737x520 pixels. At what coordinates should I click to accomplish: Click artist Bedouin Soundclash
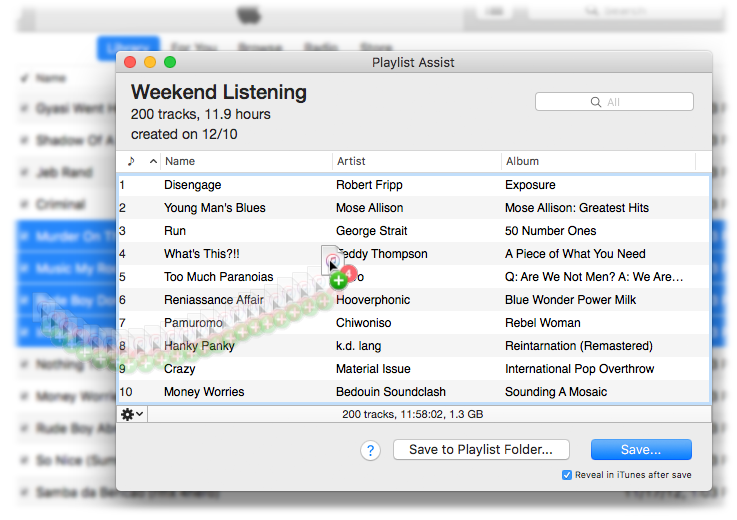391,392
